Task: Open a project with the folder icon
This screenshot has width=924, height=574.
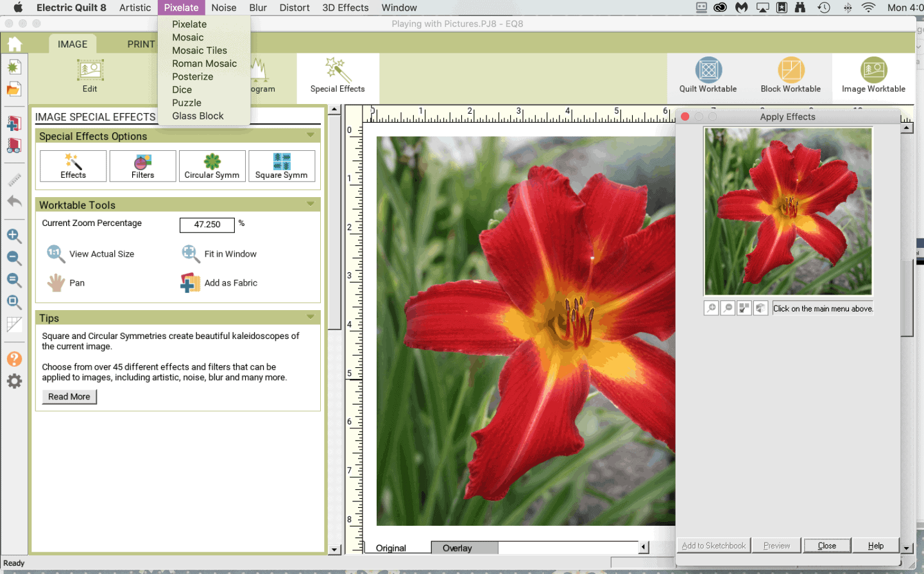Action: tap(14, 89)
